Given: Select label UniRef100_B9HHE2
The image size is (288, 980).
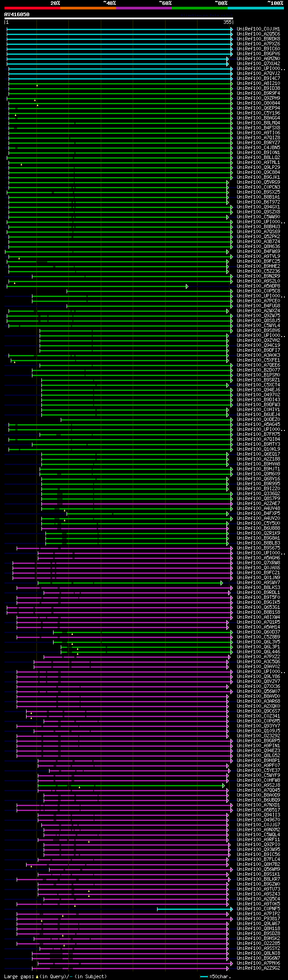Looking at the screenshot, I should tap(258, 266).
